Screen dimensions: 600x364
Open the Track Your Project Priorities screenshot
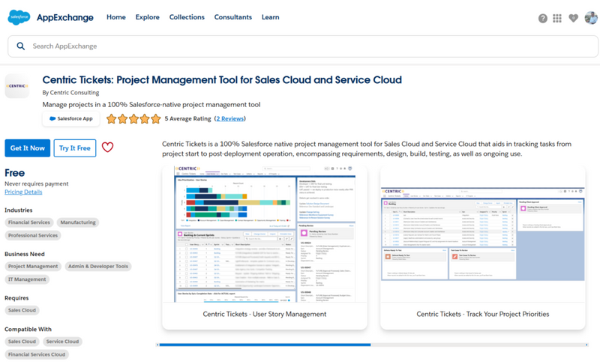(483, 234)
